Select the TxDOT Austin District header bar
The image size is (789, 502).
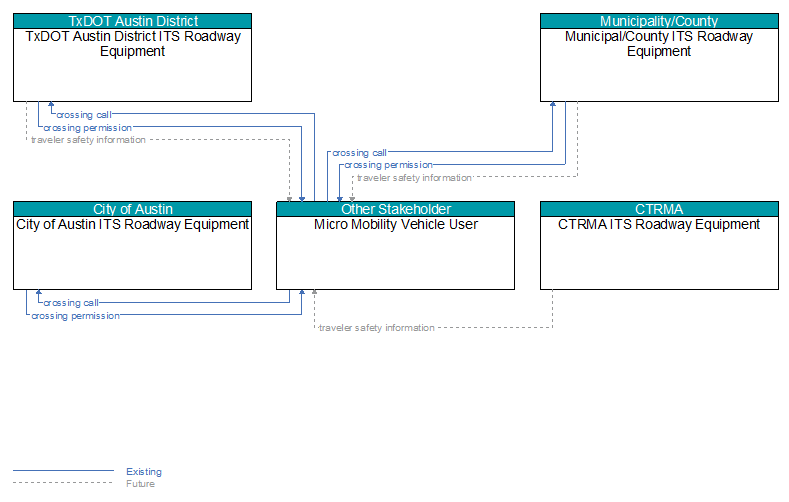coord(132,21)
